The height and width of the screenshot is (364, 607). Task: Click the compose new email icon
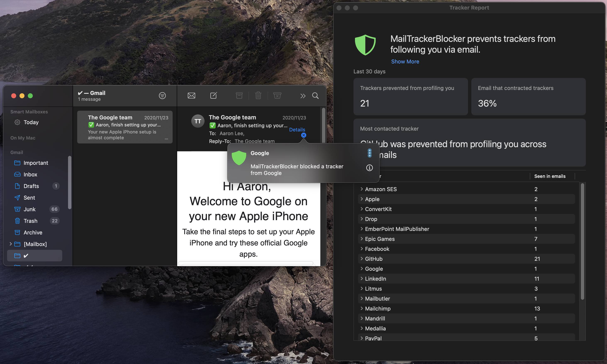tap(214, 96)
